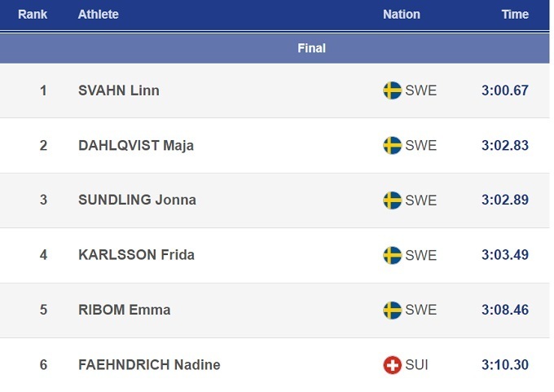Open FAEHNDRICH Nadine's athlete profile
The image size is (554, 392).
[149, 365]
